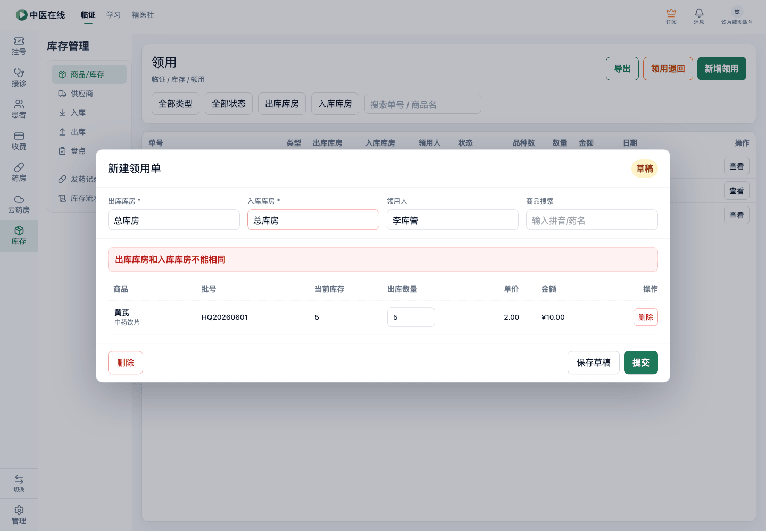This screenshot has width=766, height=532.
Task: Open the 出库库房 filter dropdown
Action: coord(282,104)
